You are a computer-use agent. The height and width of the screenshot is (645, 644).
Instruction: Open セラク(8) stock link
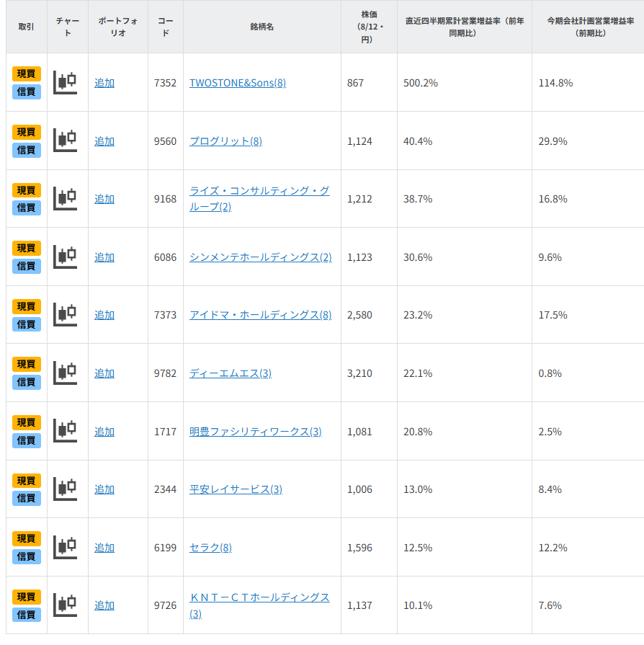coord(210,548)
